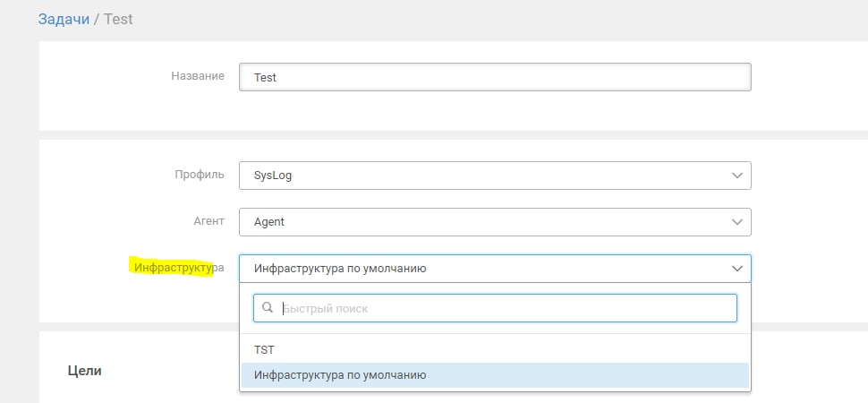
Task: Click the Агент field label
Action: point(208,221)
